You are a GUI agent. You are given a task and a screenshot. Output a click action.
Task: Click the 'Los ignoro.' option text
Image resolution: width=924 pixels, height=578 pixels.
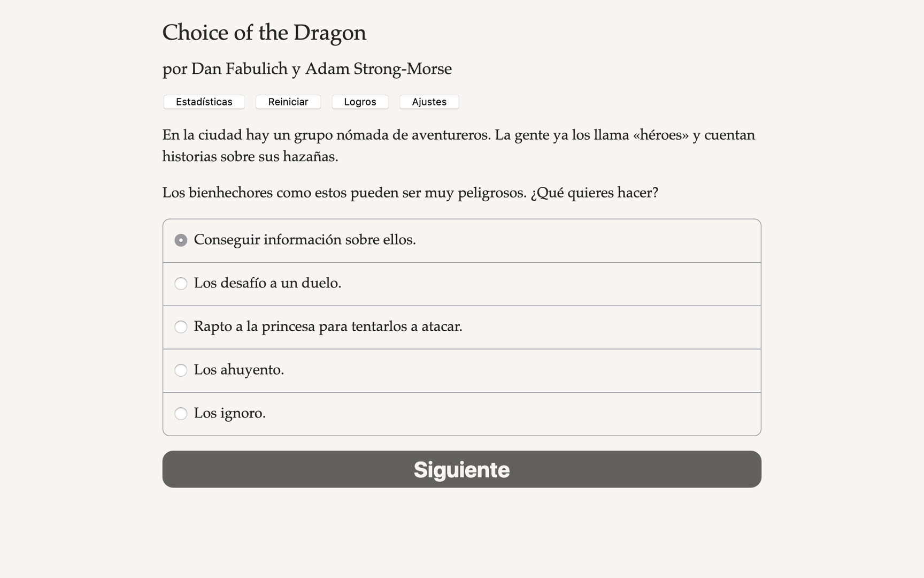tap(229, 413)
